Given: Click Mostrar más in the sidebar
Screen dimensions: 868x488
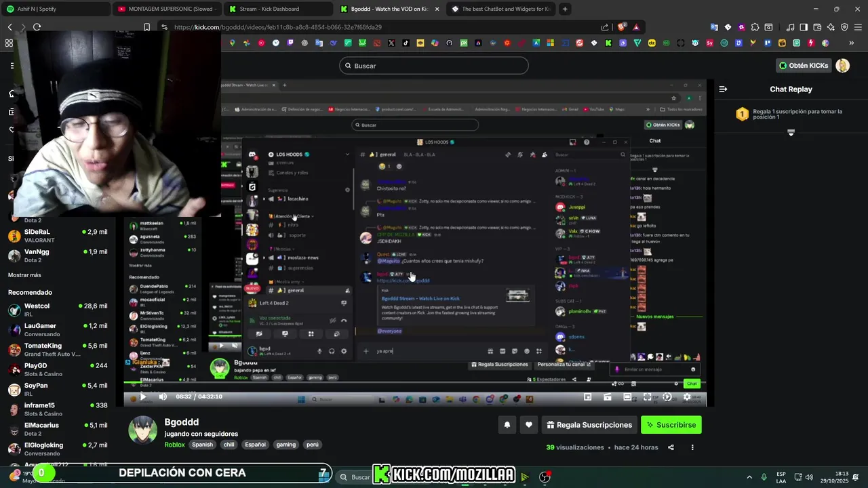Looking at the screenshot, I should (24, 275).
